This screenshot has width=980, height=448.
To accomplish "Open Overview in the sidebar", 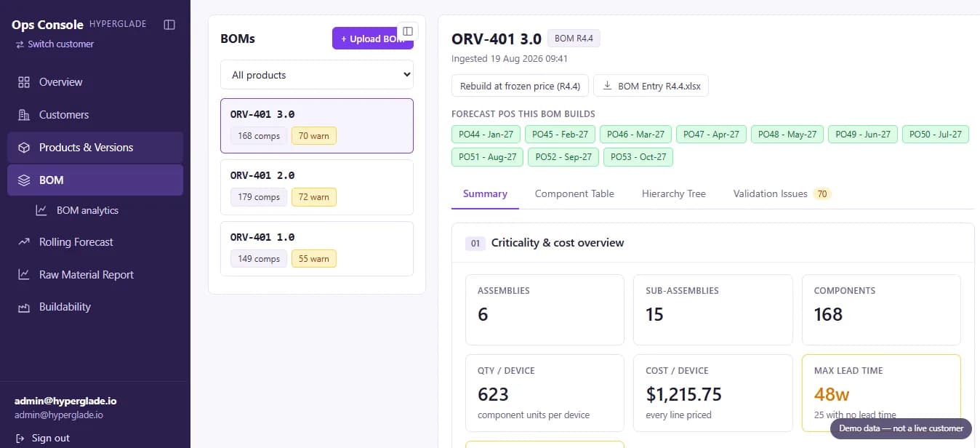I will [x=95, y=82].
